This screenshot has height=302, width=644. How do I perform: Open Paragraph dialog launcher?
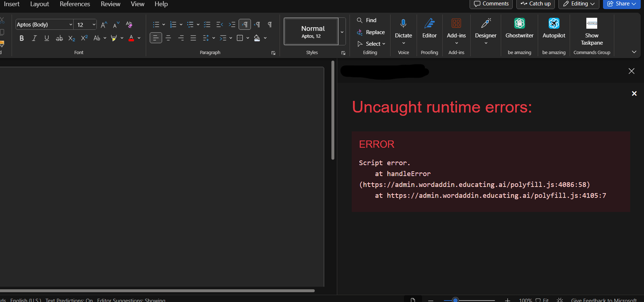point(273,53)
